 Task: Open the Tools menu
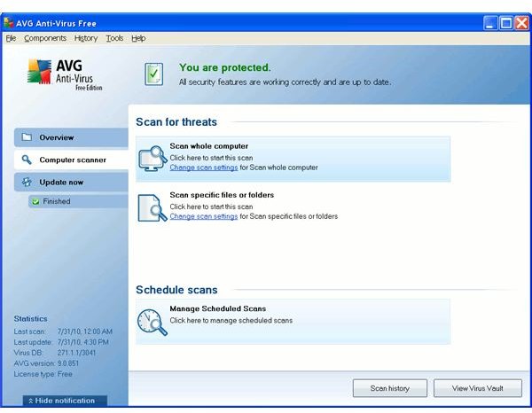[114, 38]
